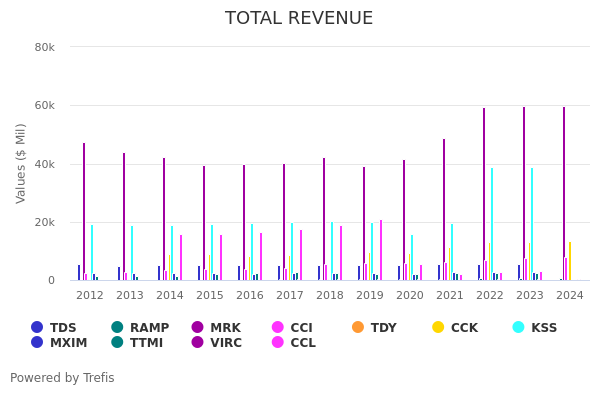Image resolution: width=600 pixels, height=400 pixels.
Task: Select the cyan KSS bar in 2022
Action: (492, 225)
